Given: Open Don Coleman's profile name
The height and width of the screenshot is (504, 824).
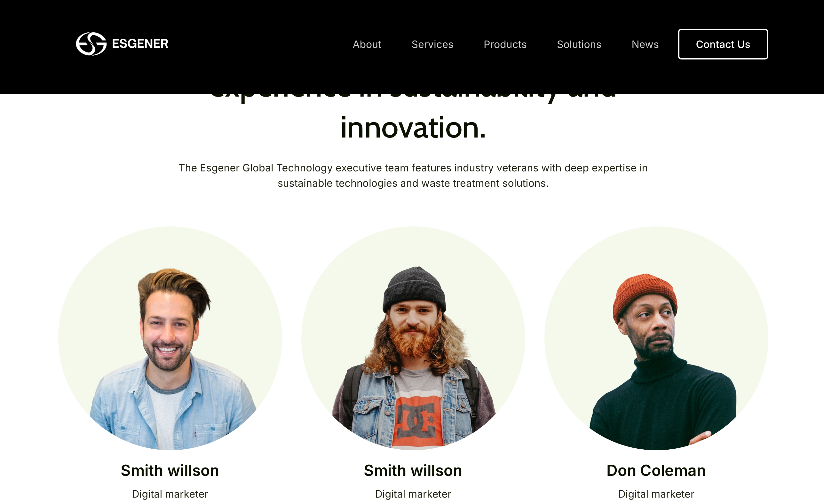Looking at the screenshot, I should click(x=656, y=470).
